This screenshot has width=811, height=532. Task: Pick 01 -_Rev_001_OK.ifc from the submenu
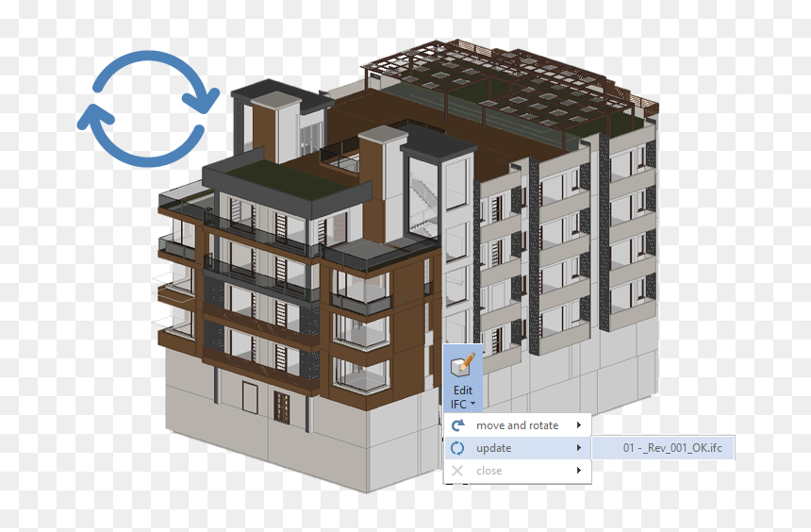663,448
